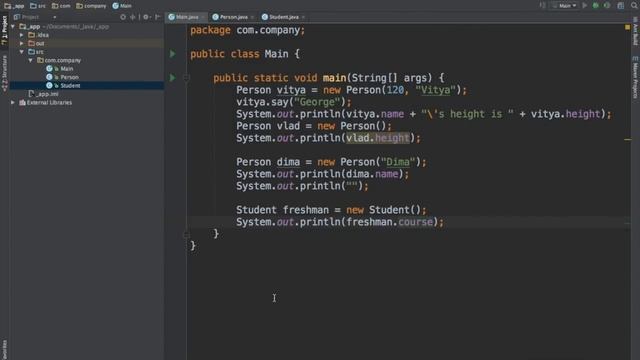Select the _app.iml file

43,94
